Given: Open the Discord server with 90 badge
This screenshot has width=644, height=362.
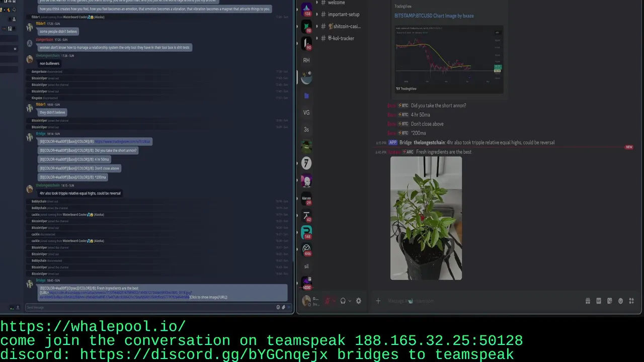Looking at the screenshot, I should point(306,43).
